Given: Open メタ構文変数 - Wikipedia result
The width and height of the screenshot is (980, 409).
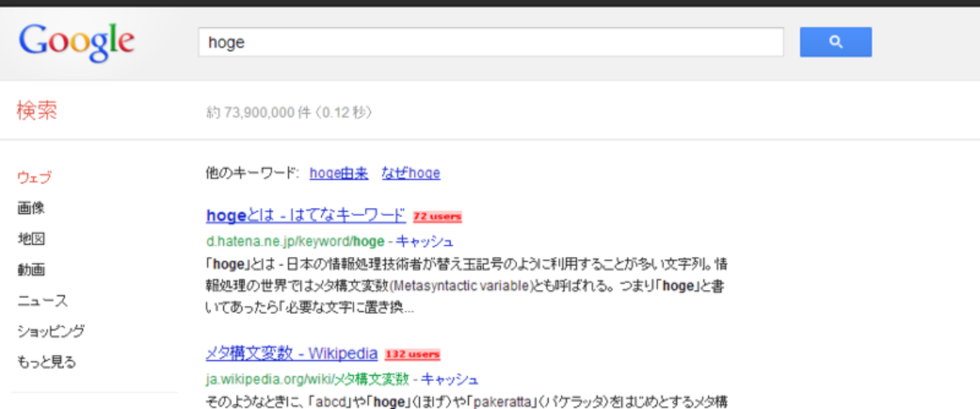Looking at the screenshot, I should pyautogui.click(x=291, y=353).
